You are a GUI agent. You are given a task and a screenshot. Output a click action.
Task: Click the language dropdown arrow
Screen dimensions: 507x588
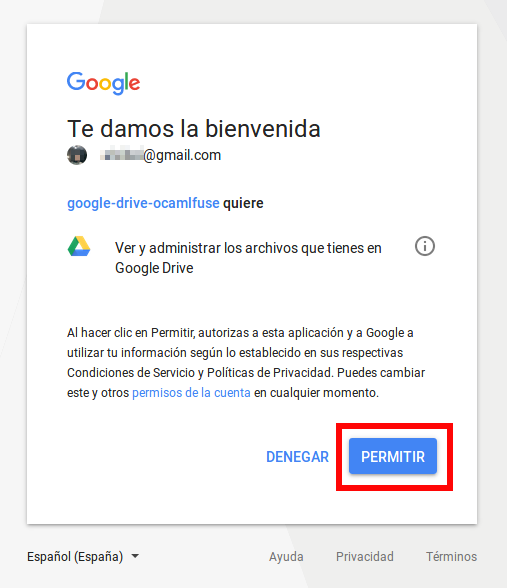[x=135, y=556]
